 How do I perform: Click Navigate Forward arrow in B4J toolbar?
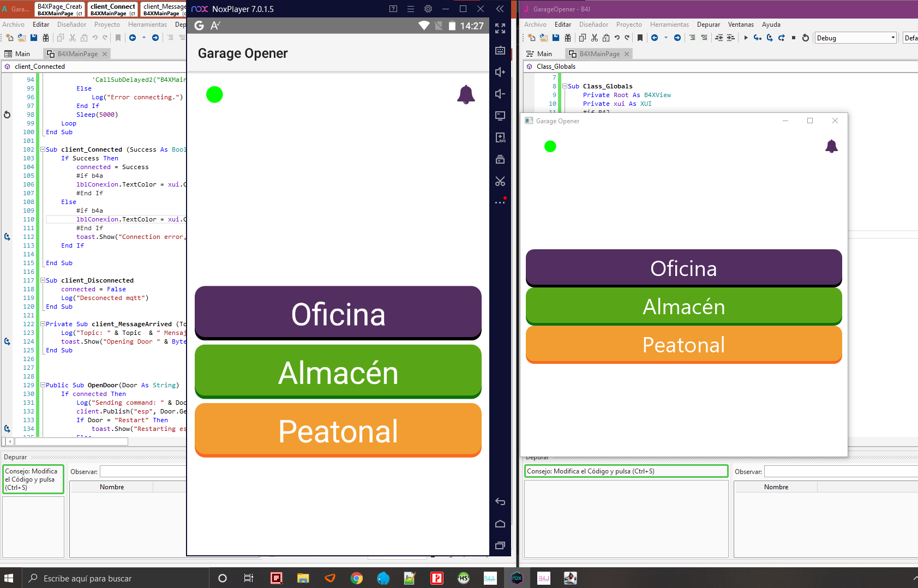tap(677, 38)
